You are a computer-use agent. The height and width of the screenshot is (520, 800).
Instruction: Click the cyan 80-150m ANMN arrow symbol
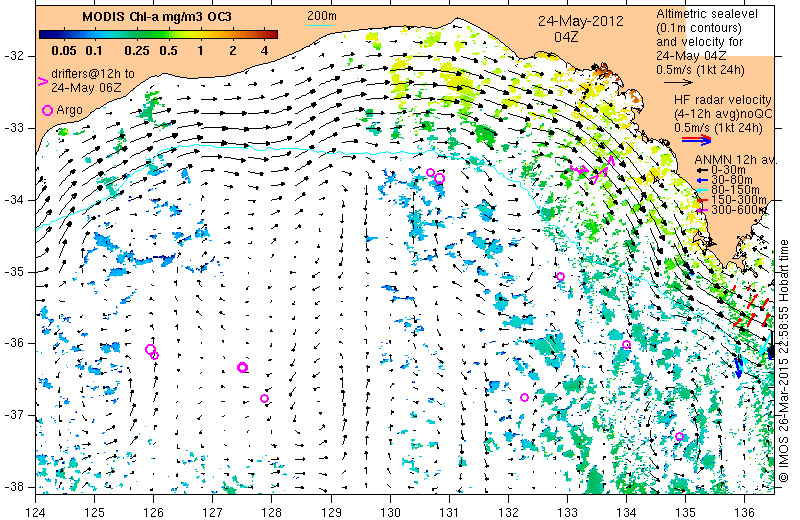click(x=703, y=190)
